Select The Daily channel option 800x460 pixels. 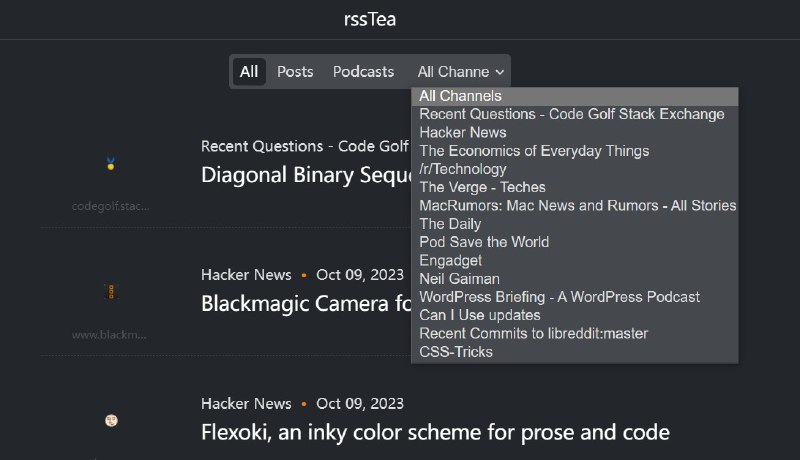(x=450, y=224)
